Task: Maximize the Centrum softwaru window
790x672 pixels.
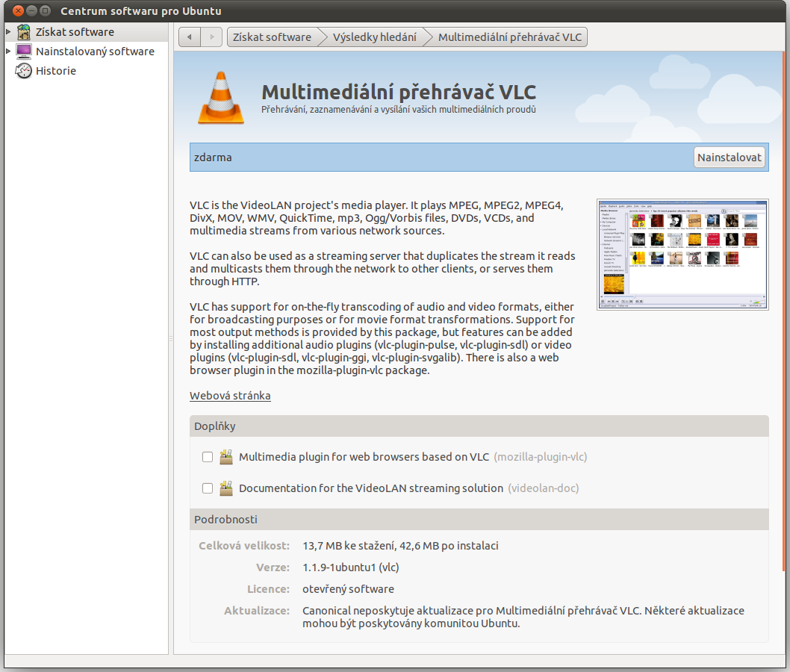Action: tap(46, 10)
